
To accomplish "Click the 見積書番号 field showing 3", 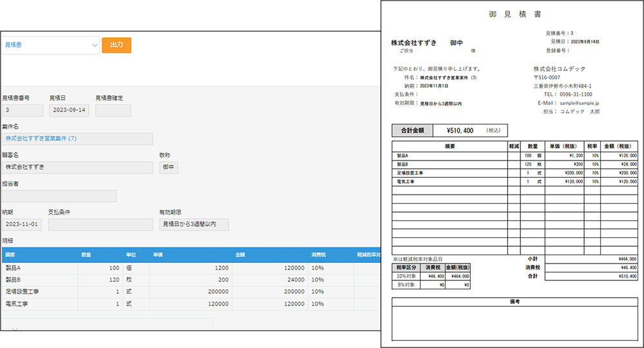I will tap(23, 110).
